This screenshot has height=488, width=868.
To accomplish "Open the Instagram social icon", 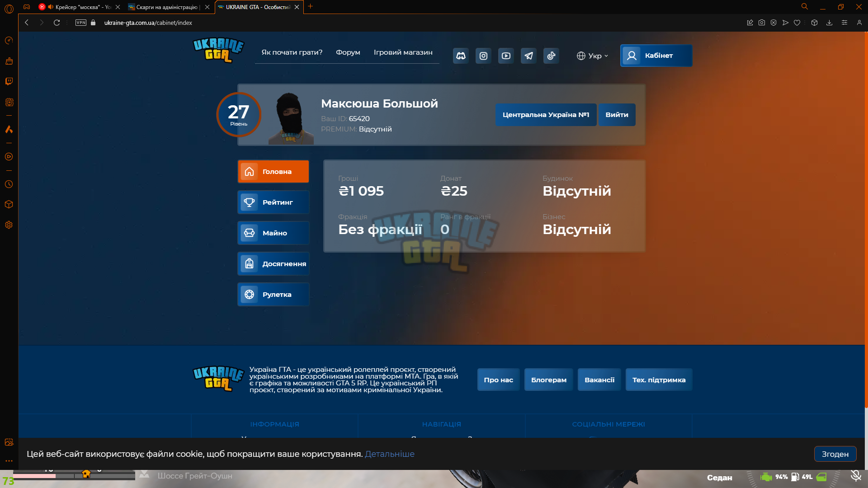I will click(483, 56).
